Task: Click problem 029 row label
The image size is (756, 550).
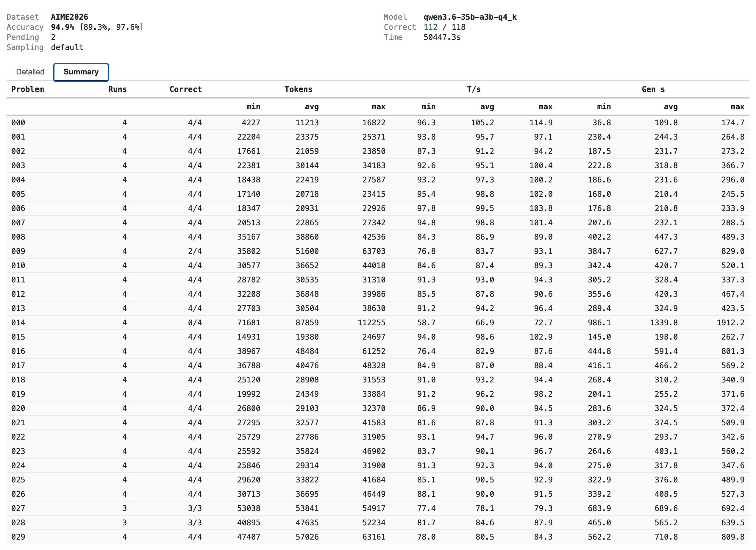Action: click(18, 537)
